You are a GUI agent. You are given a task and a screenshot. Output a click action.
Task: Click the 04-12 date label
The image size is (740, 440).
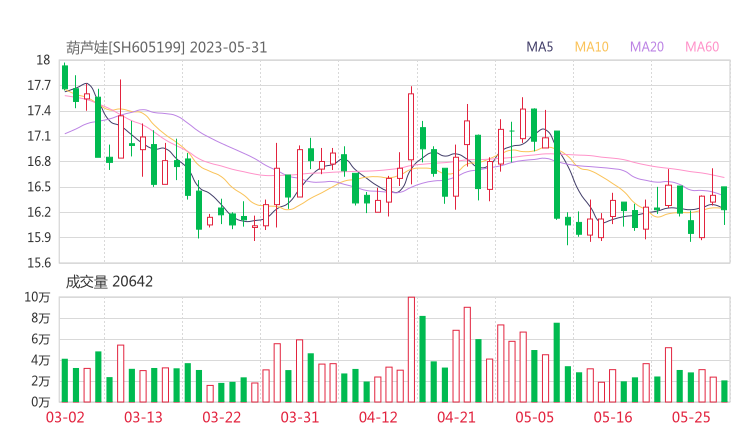click(x=378, y=417)
